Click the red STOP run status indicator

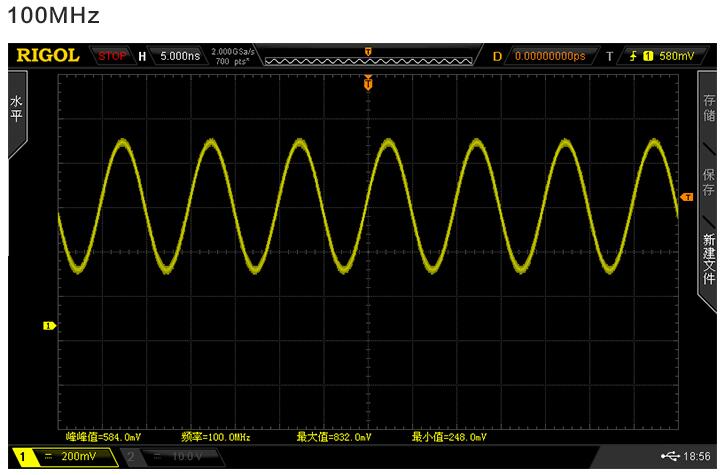click(x=112, y=56)
